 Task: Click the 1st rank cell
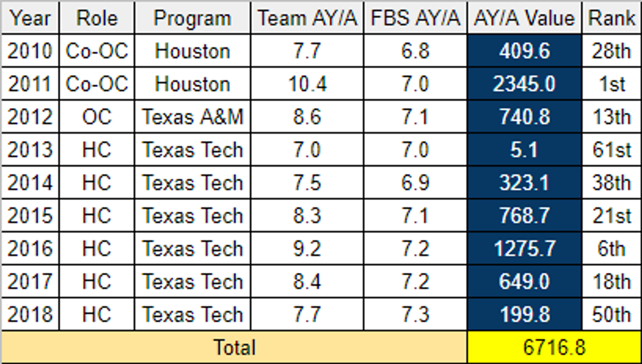tap(611, 84)
